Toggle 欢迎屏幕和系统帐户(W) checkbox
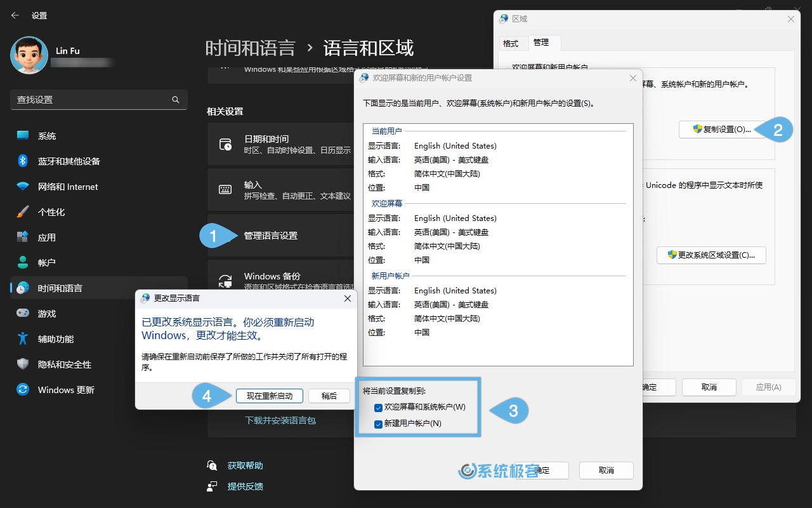 pyautogui.click(x=379, y=407)
